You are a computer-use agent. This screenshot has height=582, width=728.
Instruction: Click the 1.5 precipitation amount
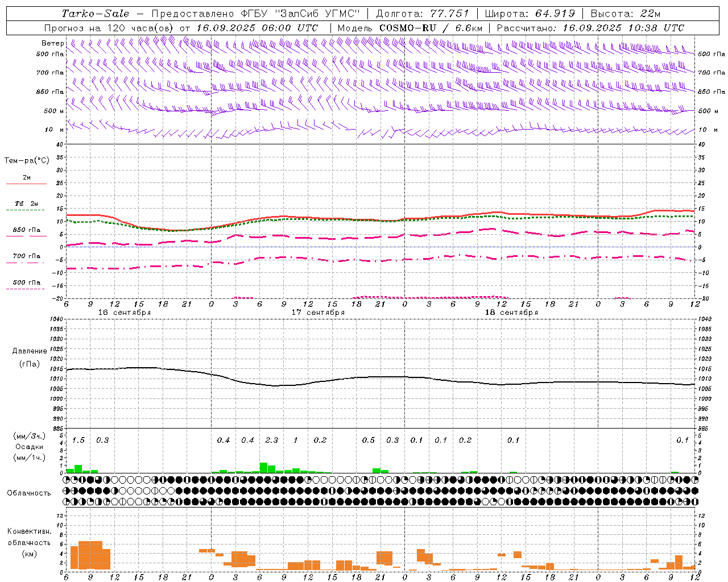point(78,440)
